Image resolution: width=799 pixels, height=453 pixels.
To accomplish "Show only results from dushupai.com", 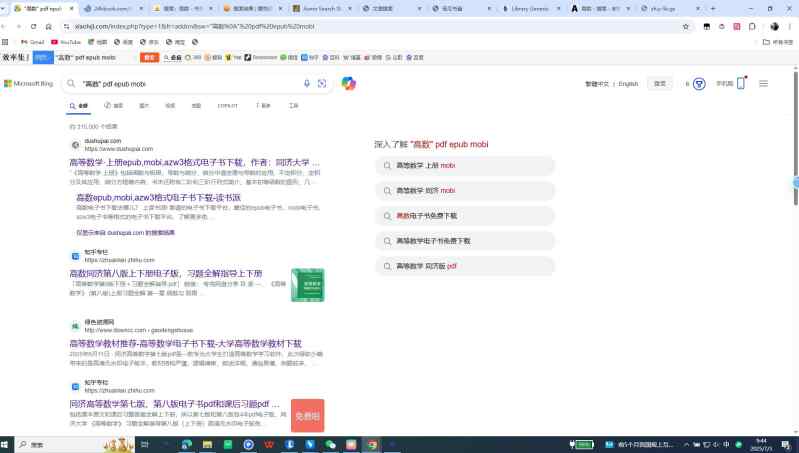I will point(125,233).
